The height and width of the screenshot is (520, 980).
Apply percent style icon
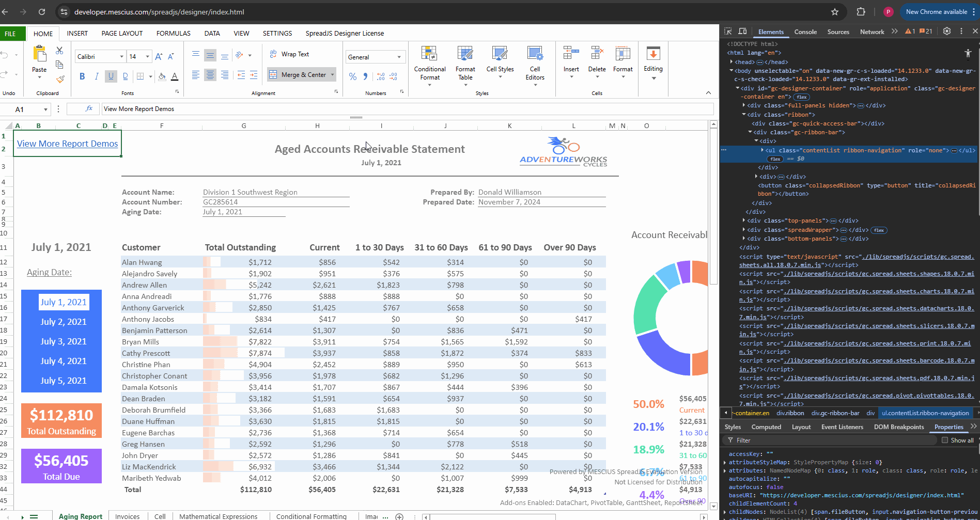coord(353,76)
